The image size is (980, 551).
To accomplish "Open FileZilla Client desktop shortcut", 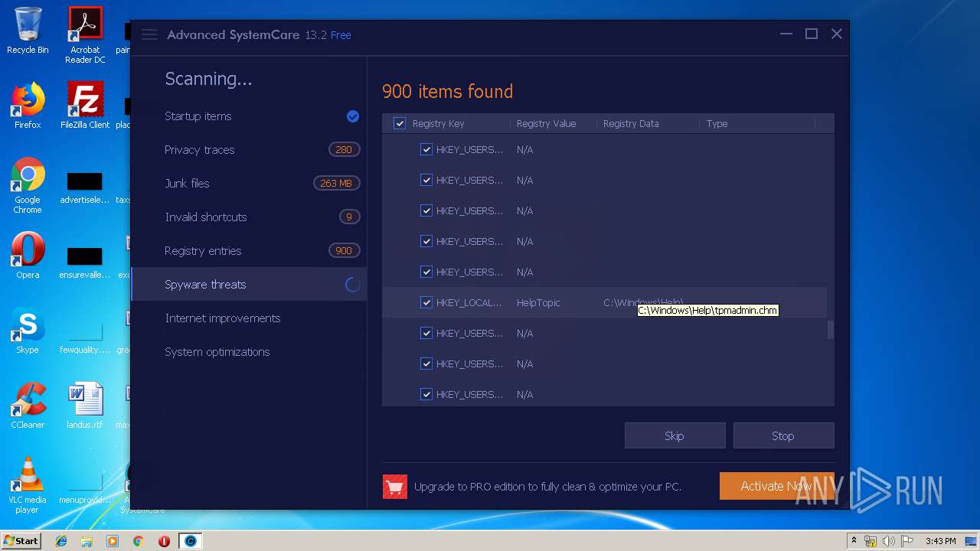I will [85, 106].
